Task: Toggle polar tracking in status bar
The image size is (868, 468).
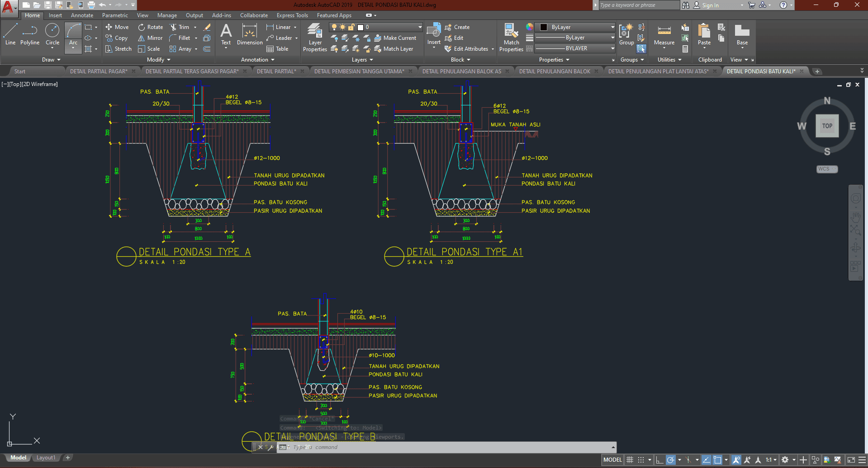Action: [x=671, y=460]
